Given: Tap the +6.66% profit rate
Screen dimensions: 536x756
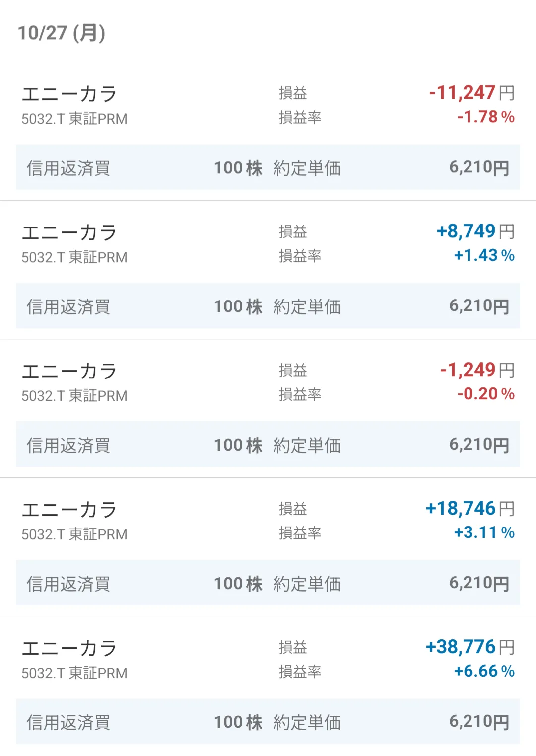Looking at the screenshot, I should coord(484,672).
